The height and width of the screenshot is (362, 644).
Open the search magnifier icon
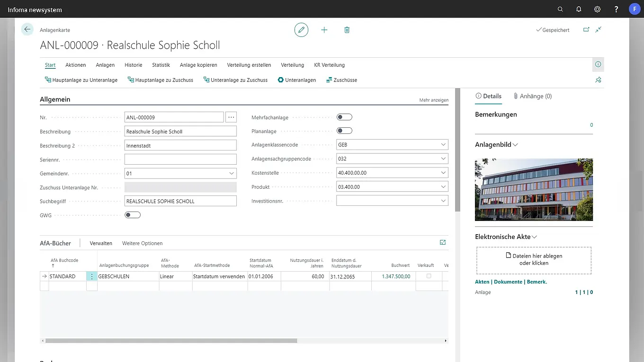(x=560, y=9)
